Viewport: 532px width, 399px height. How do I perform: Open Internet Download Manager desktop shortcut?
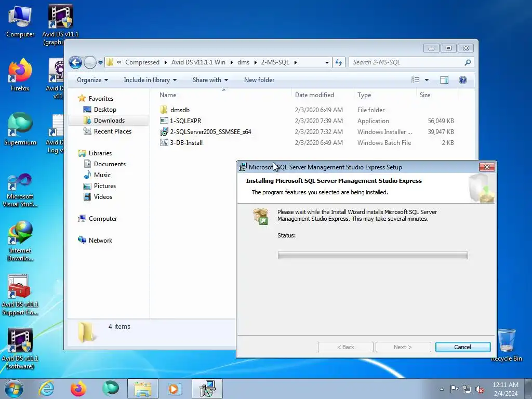[x=20, y=241]
